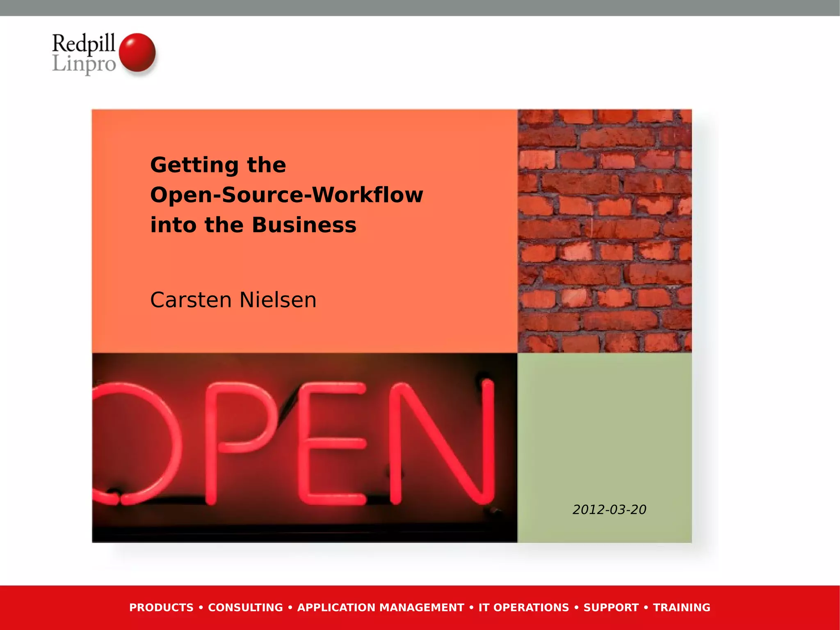Click TRAINING in the footer banner
The image size is (840, 630).
pyautogui.click(x=681, y=607)
